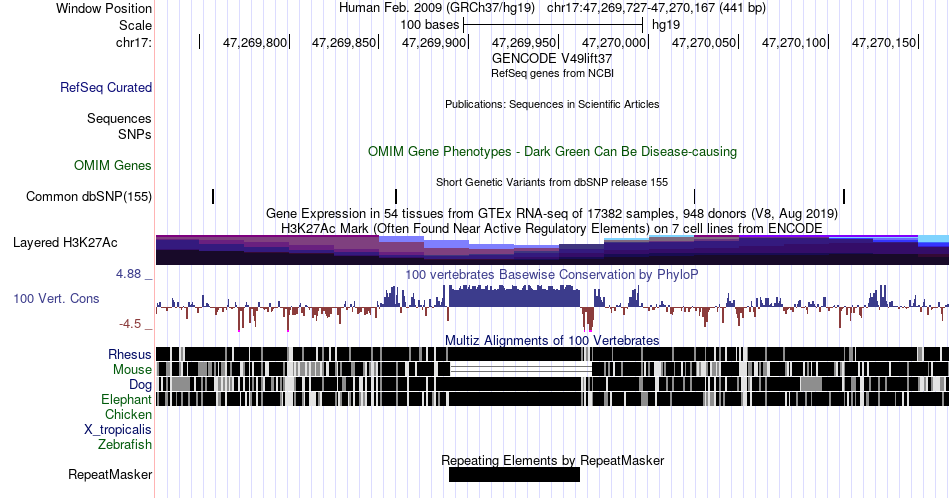This screenshot has height=498, width=950.
Task: Select the Chicken alignment row label
Action: (x=128, y=414)
